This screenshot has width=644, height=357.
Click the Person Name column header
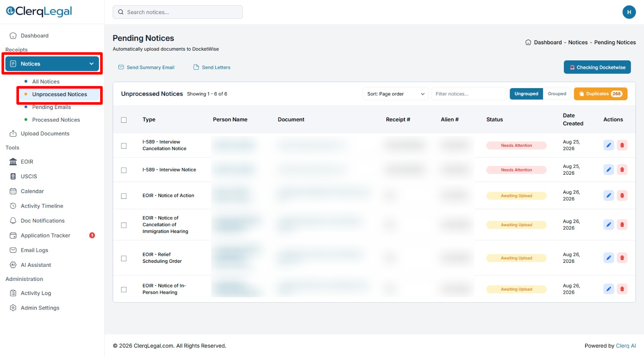click(230, 120)
